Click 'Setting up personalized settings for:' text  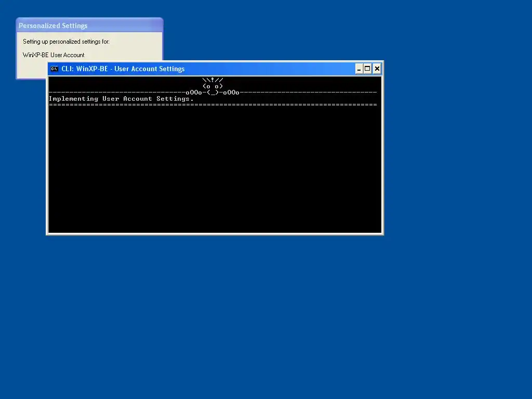point(66,42)
